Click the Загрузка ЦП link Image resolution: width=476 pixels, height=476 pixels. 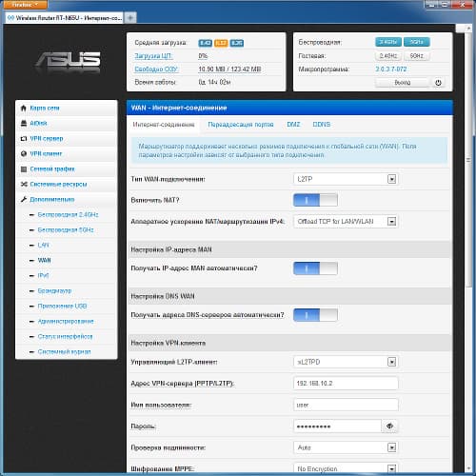[x=153, y=56]
